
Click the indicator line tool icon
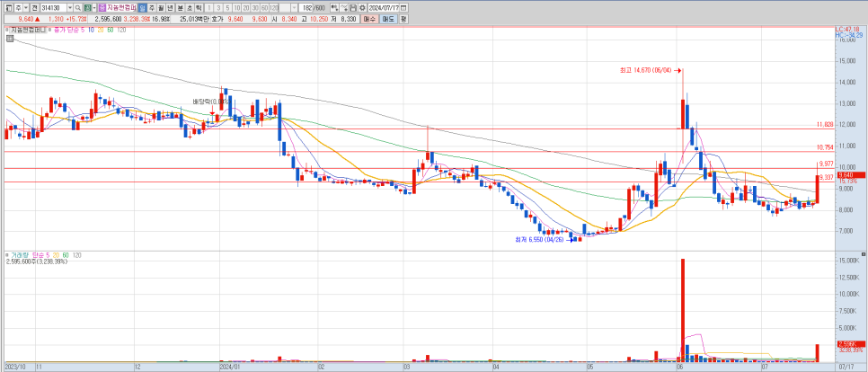[344, 8]
